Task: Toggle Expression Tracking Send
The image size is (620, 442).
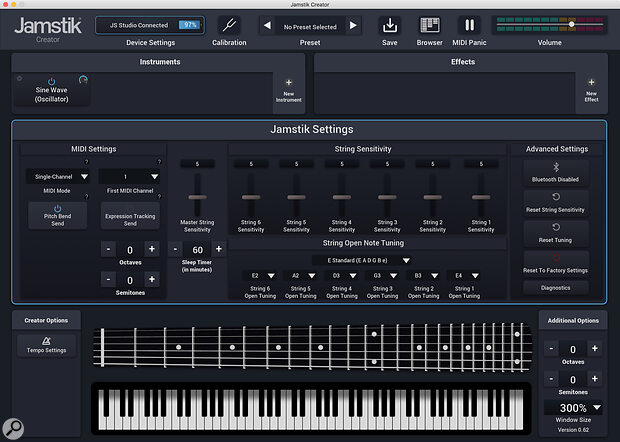Action: (130, 216)
